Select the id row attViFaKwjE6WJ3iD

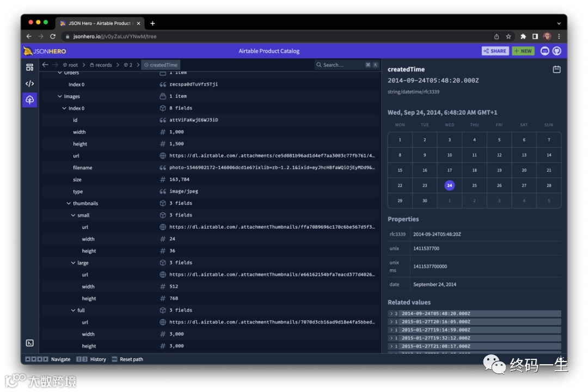click(210, 120)
